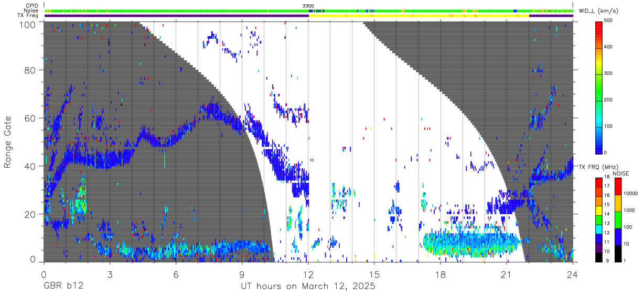Image resolution: width=644 pixels, height=297 pixels.
Task: Click the '10000' value on noise scale
Action: (631, 194)
